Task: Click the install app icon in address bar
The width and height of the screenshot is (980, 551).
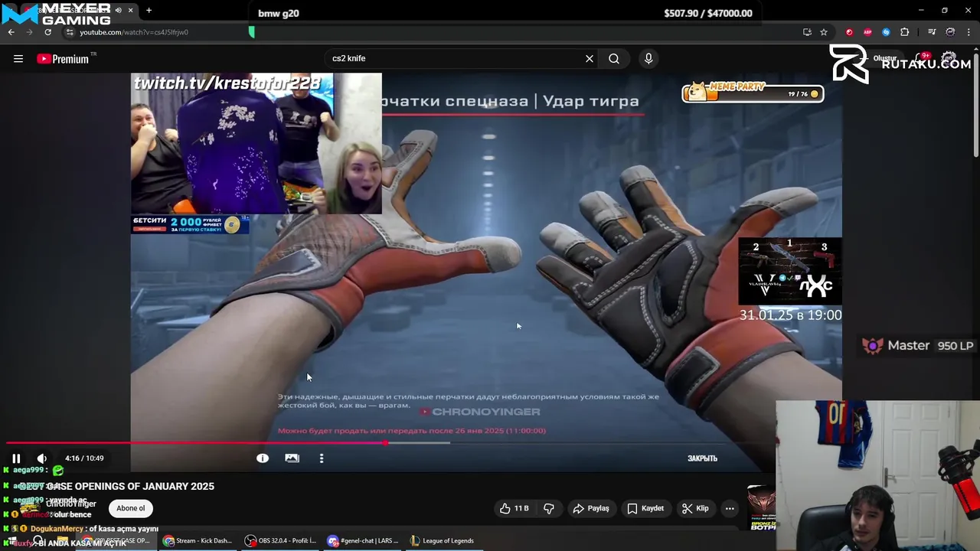Action: [807, 32]
